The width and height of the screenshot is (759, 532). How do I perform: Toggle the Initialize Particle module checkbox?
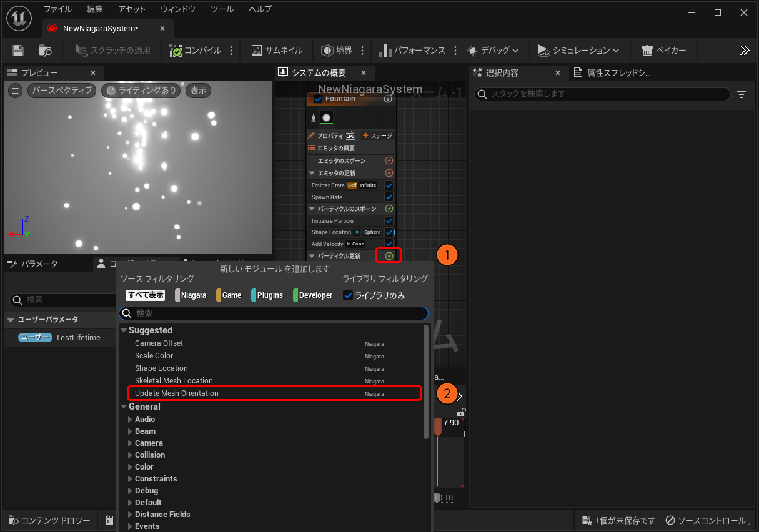point(389,221)
